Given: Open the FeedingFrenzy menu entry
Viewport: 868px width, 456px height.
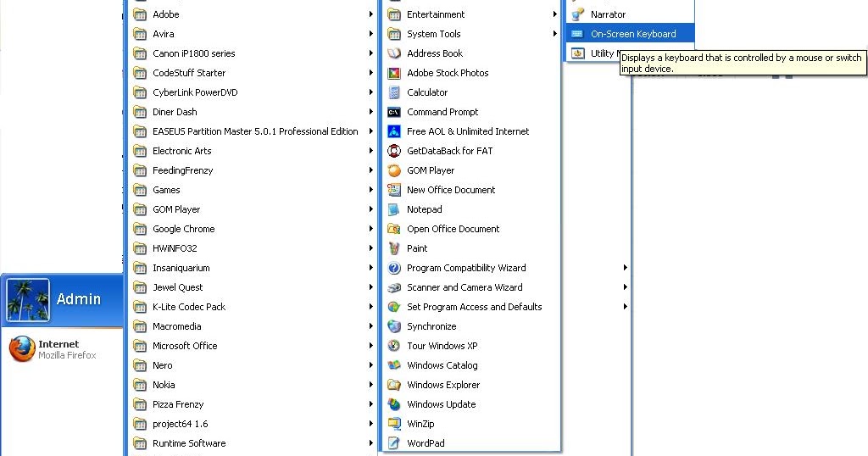Looking at the screenshot, I should pyautogui.click(x=253, y=170).
